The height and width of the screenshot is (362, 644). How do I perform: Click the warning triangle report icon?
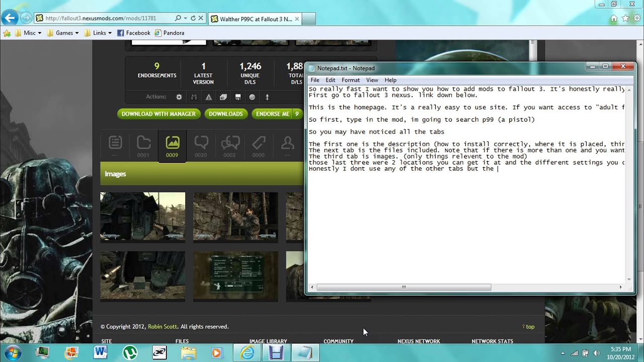pos(209,97)
